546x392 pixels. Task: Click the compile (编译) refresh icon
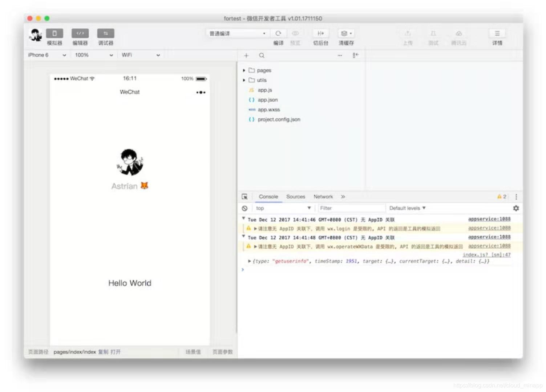click(278, 33)
